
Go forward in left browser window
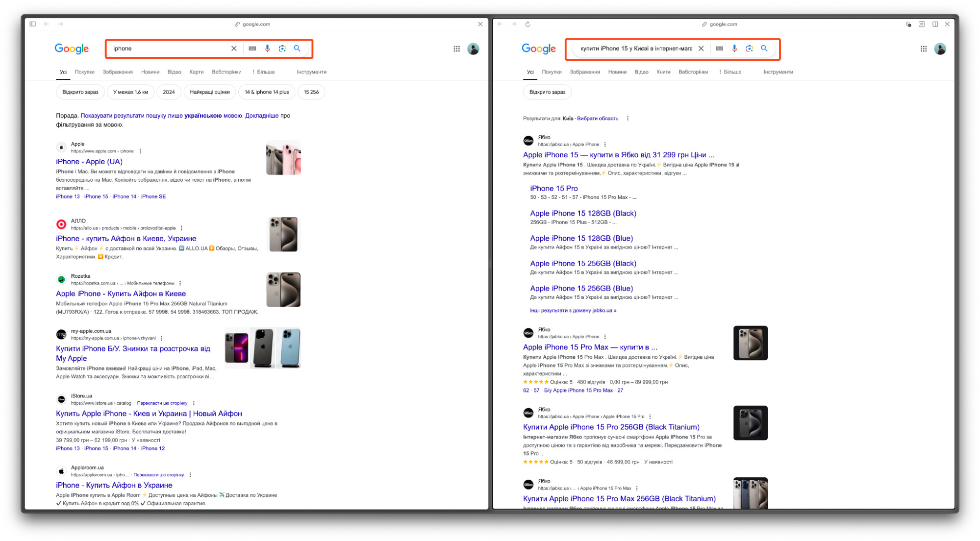(x=60, y=24)
